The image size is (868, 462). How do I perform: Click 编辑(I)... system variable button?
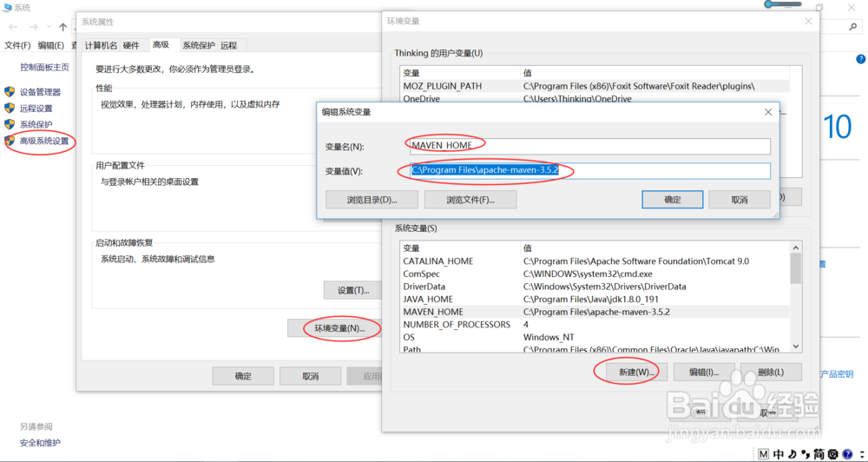click(704, 373)
